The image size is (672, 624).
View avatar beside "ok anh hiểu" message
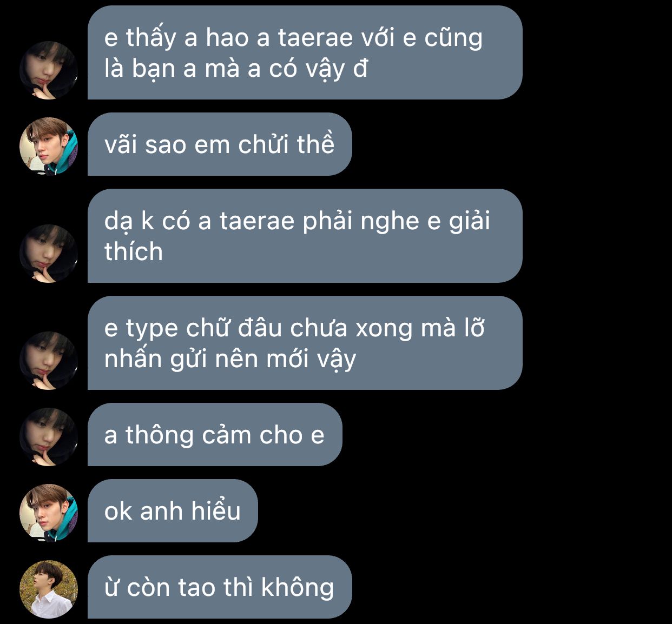click(49, 513)
